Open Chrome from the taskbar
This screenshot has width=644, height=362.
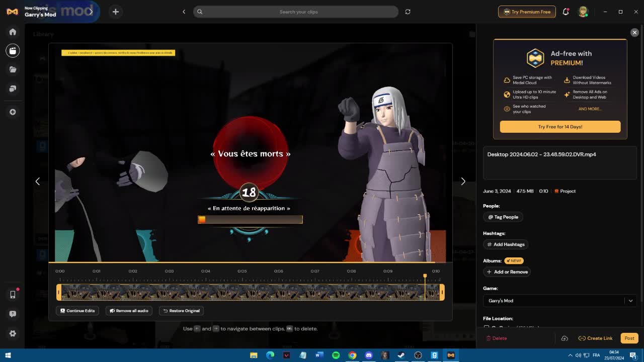[x=352, y=355]
